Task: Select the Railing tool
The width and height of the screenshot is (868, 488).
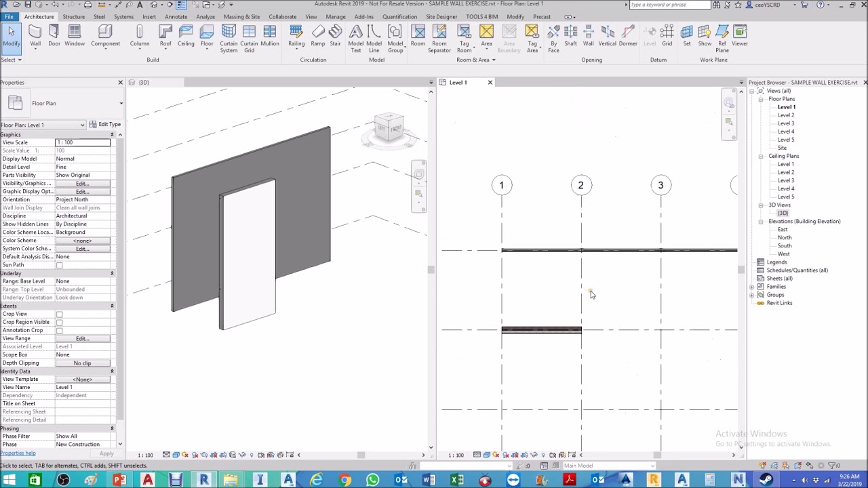Action: 296,36
